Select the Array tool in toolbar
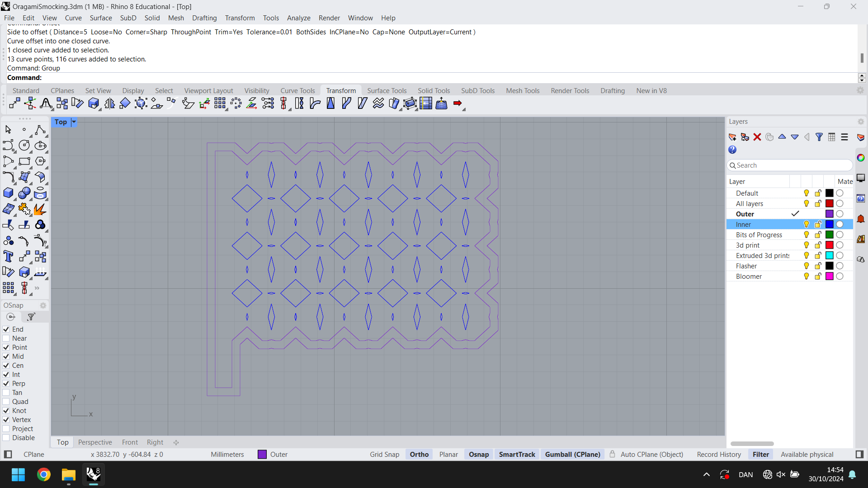 220,103
